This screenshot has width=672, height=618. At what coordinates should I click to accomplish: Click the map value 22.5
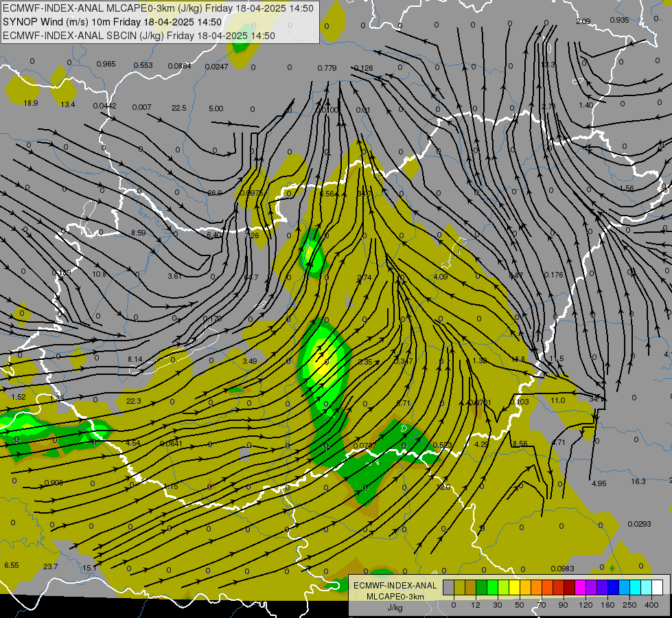[x=178, y=108]
